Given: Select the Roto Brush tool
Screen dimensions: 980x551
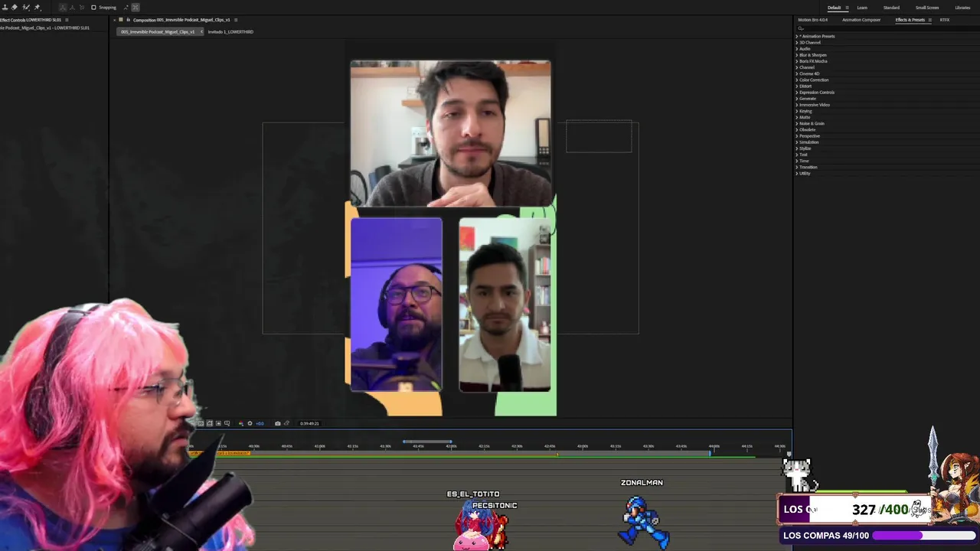Looking at the screenshot, I should pyautogui.click(x=25, y=8).
